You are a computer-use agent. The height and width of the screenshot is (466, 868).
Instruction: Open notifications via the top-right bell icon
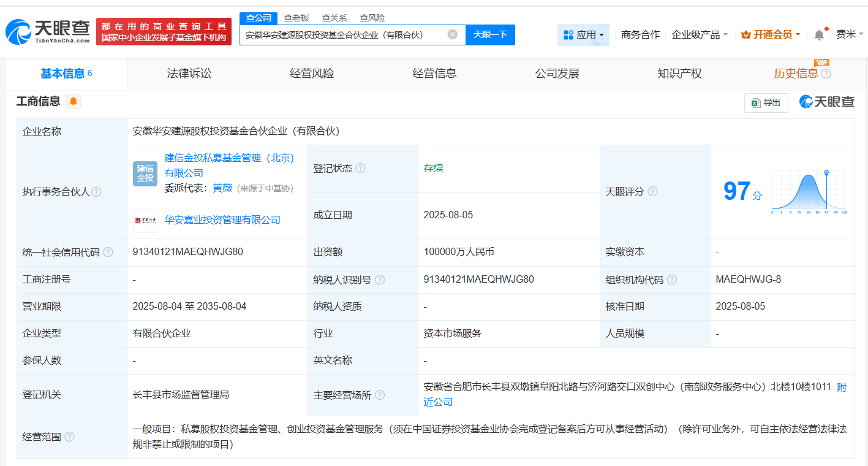tap(818, 35)
